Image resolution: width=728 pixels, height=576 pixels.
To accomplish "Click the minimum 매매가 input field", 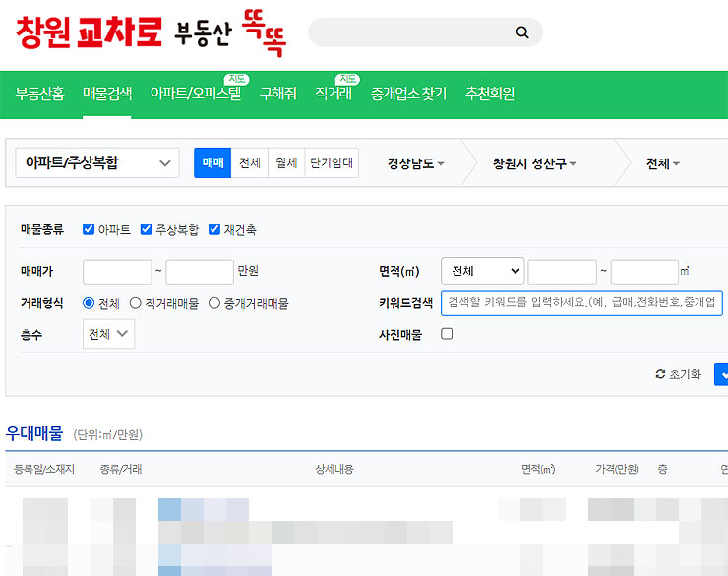I will (117, 272).
